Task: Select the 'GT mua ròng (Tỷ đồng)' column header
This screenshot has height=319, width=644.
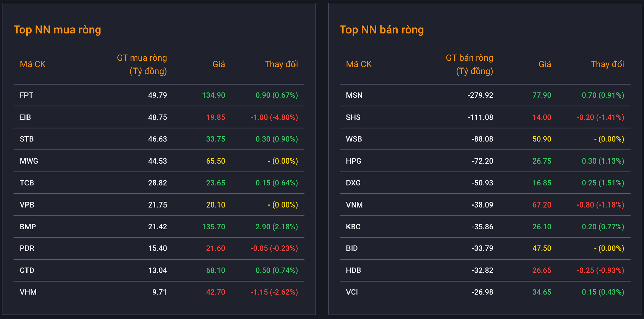Action: pos(142,64)
